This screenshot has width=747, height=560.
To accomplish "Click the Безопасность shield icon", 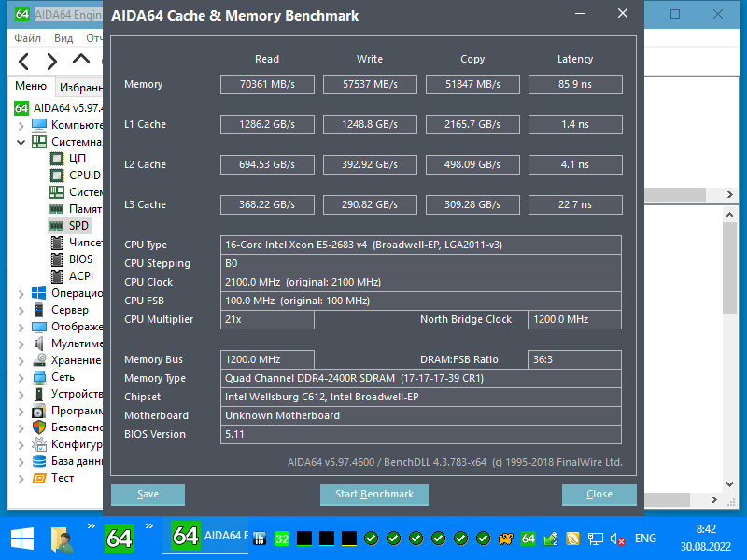I will (x=39, y=427).
